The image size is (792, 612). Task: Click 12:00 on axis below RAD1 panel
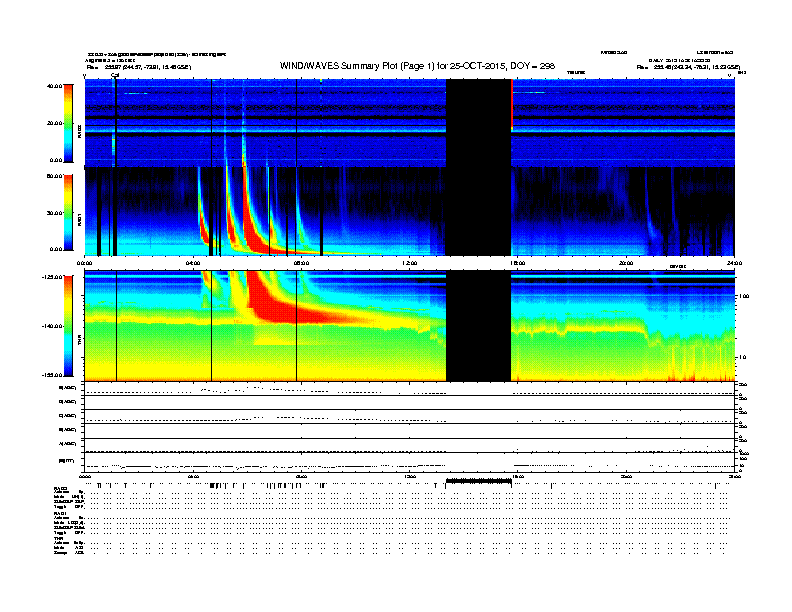(x=409, y=263)
